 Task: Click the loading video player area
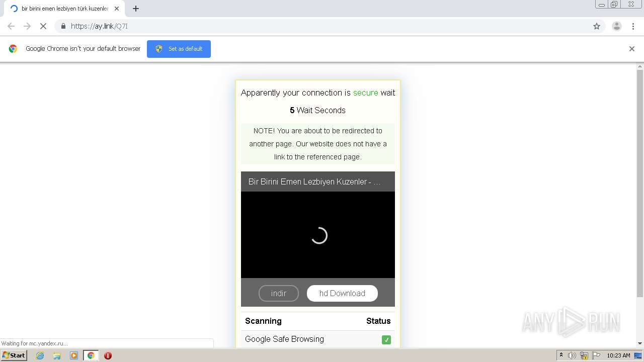click(x=318, y=235)
